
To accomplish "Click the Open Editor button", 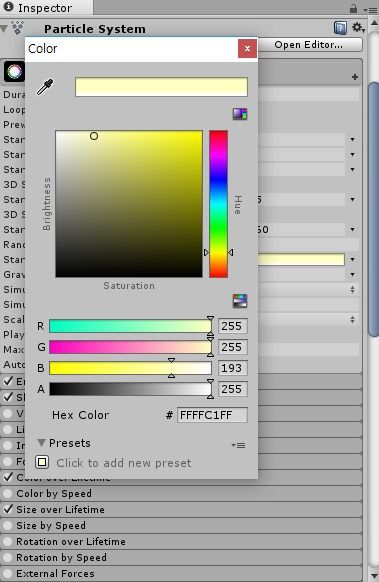I will (x=309, y=45).
